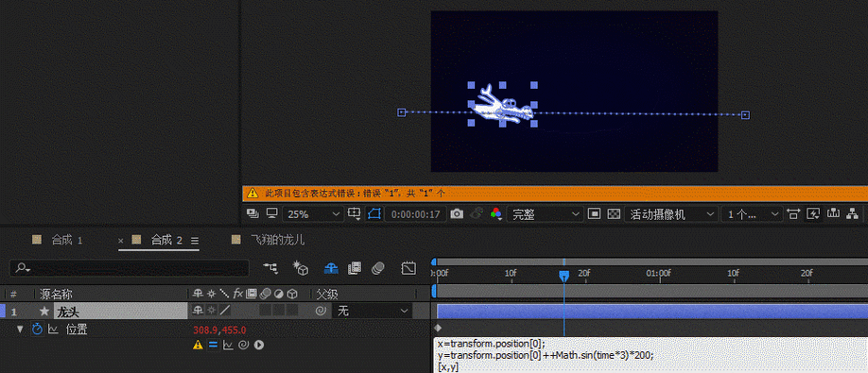Enable frame blending for the composition
Viewport: 868px width, 373px height.
(355, 268)
